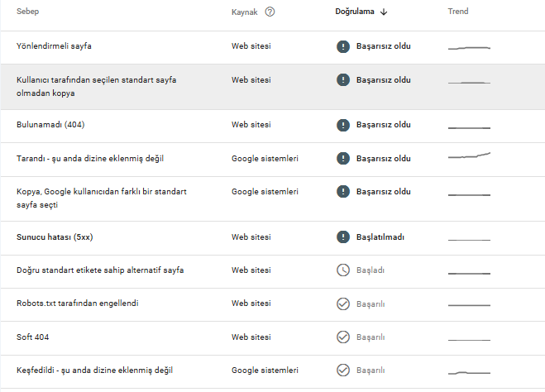Click the Keşfedildi row trend sparkline

[x=469, y=373]
